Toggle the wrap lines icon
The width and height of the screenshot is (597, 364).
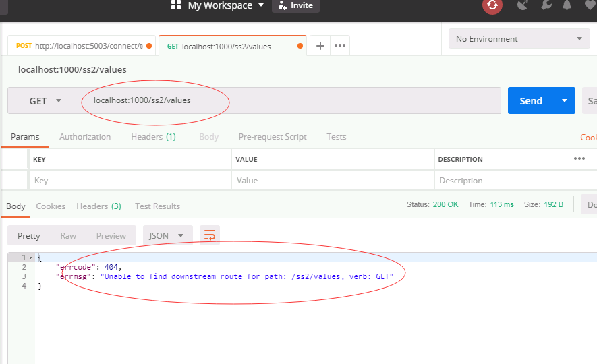click(x=210, y=235)
